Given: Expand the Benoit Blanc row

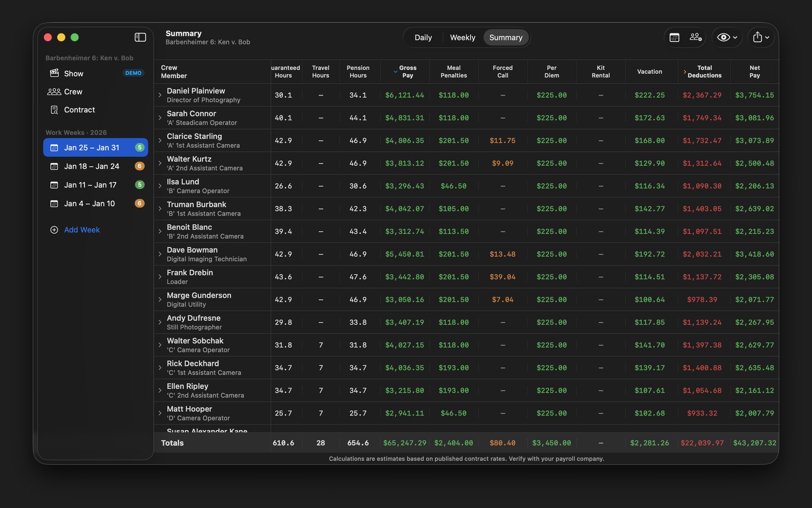Looking at the screenshot, I should click(x=160, y=232).
